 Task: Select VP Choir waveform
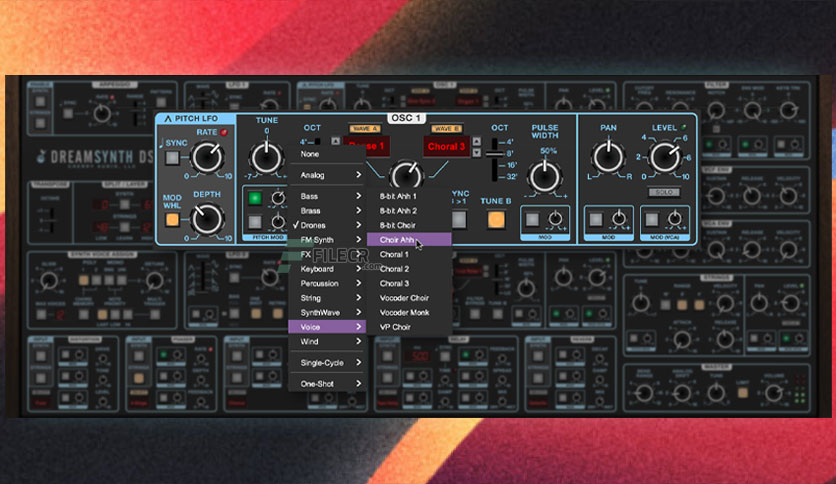[x=409, y=327]
